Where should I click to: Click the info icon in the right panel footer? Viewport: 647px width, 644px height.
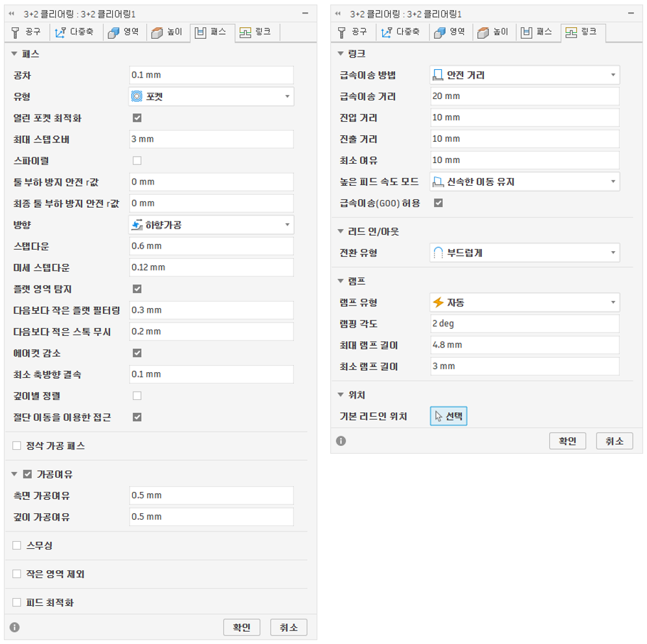coord(341,441)
